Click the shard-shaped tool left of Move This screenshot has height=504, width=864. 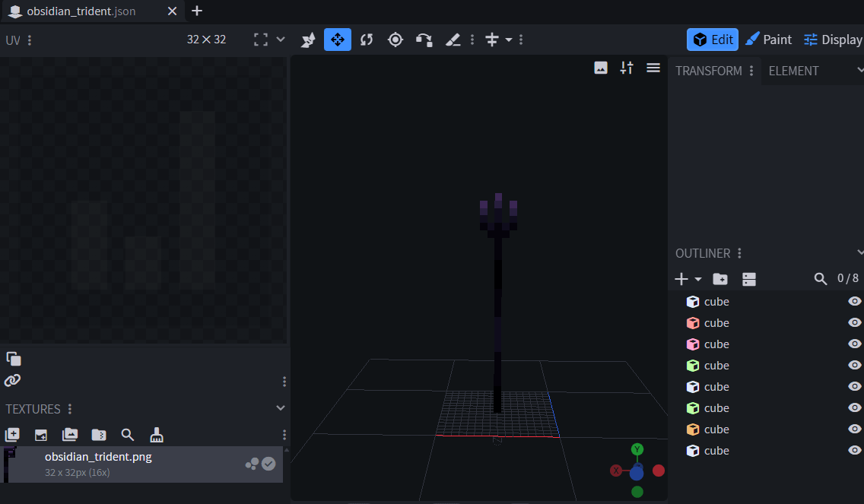pyautogui.click(x=308, y=40)
